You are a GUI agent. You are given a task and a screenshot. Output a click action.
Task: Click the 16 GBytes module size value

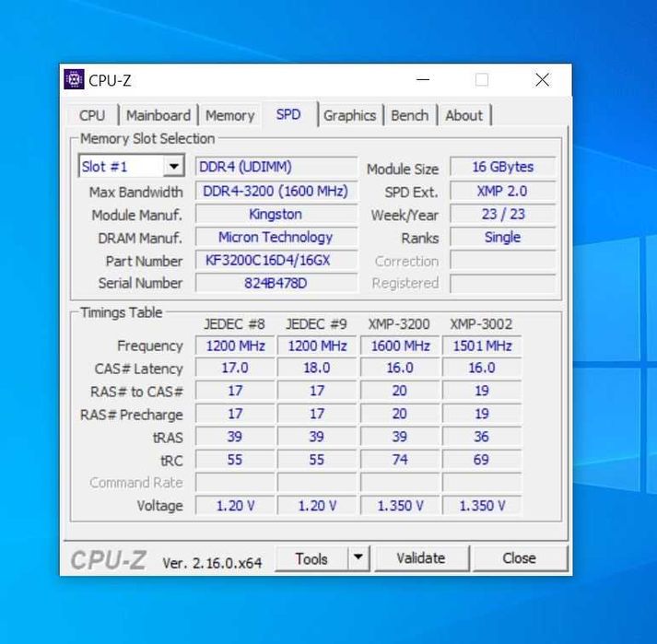503,167
